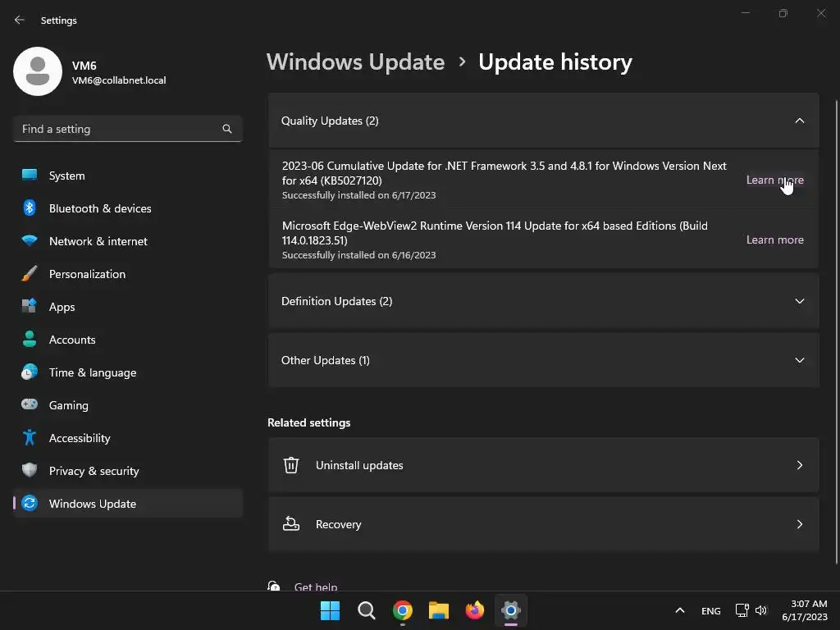The image size is (840, 630).
Task: Select Network & internet
Action: point(127,241)
